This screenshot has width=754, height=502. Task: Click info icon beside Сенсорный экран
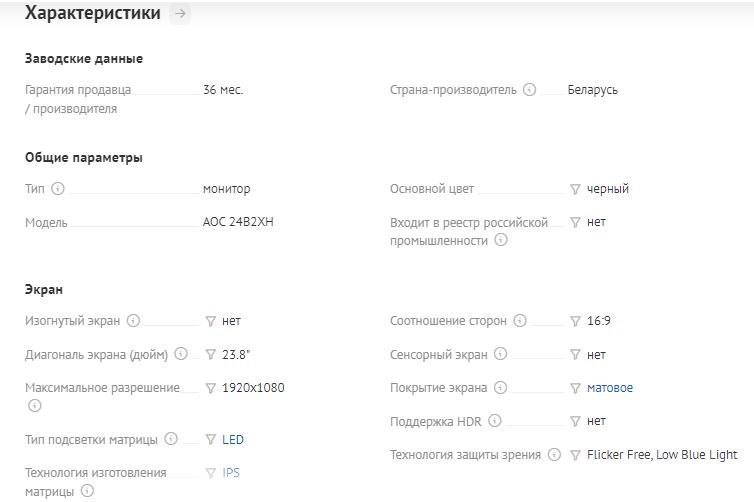(501, 354)
